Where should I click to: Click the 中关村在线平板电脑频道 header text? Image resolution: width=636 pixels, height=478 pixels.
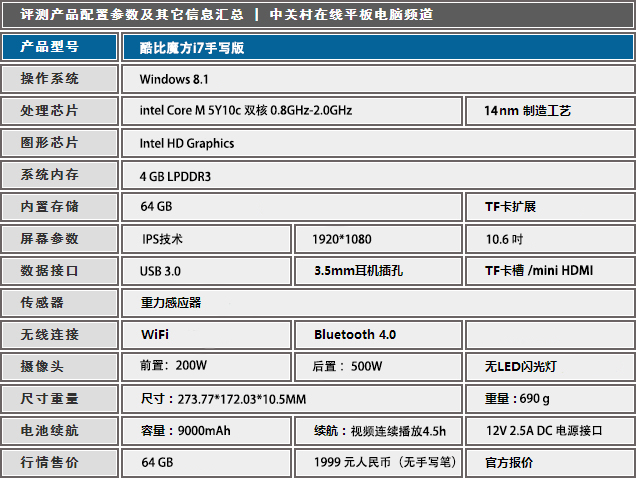(x=351, y=15)
